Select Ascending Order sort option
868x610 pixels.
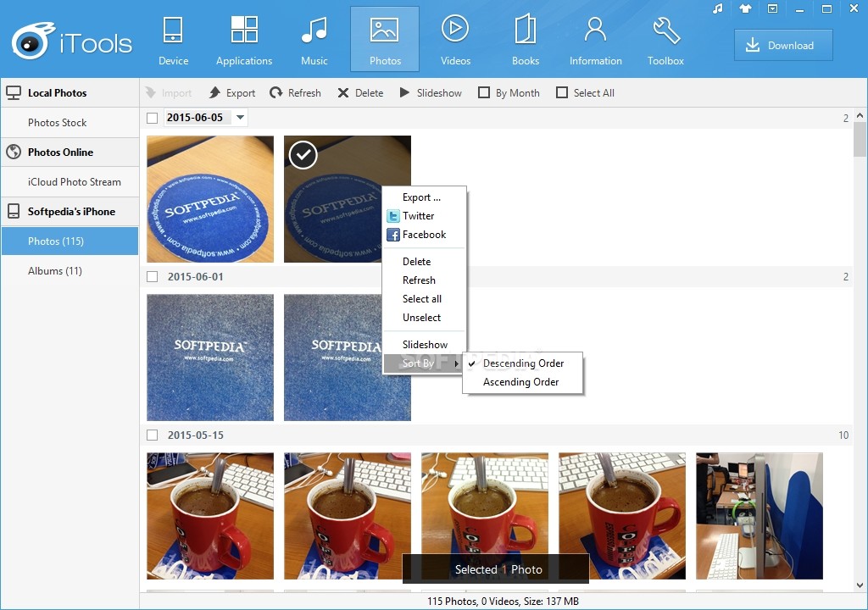click(x=522, y=382)
